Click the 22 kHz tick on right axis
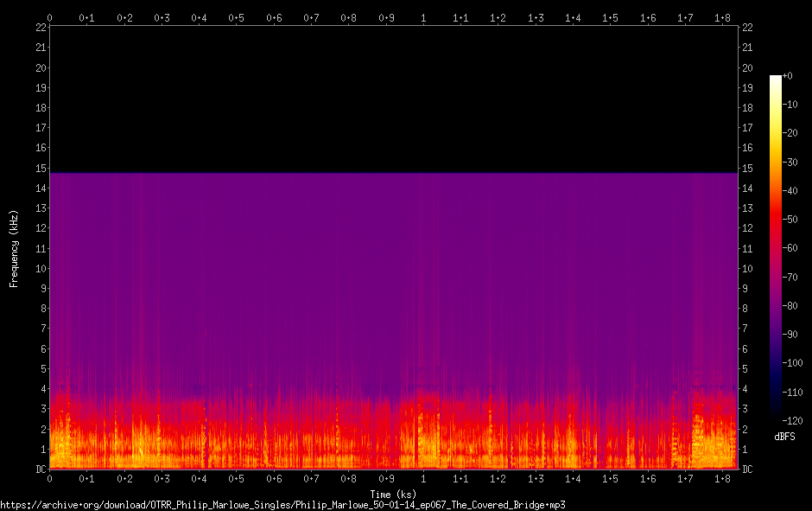Image resolution: width=812 pixels, height=511 pixels. (x=748, y=28)
